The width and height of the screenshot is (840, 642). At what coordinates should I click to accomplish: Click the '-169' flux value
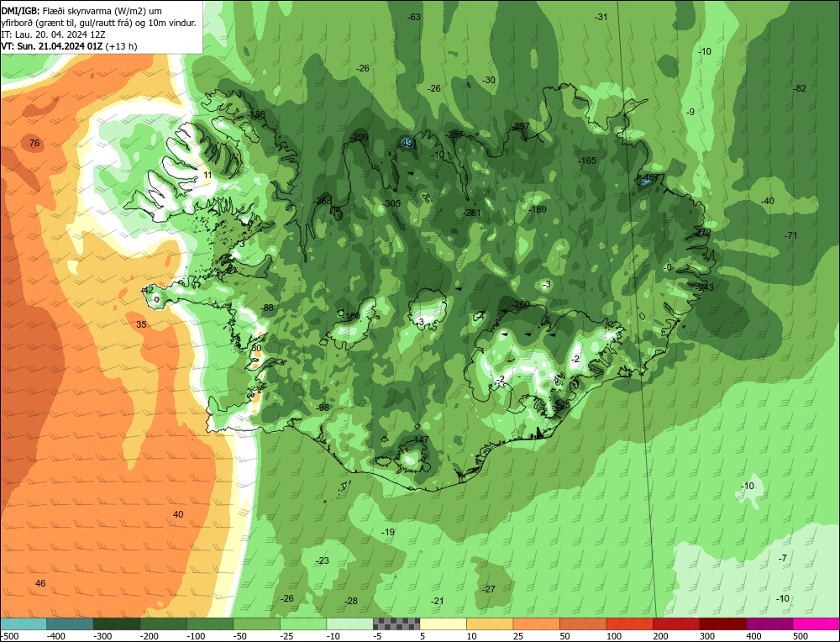click(x=538, y=209)
